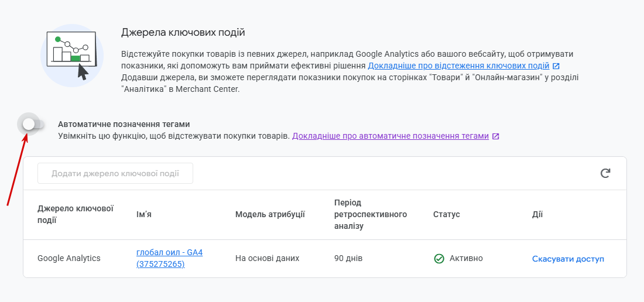
Task: Click the Статус column header
Action: 446,214
